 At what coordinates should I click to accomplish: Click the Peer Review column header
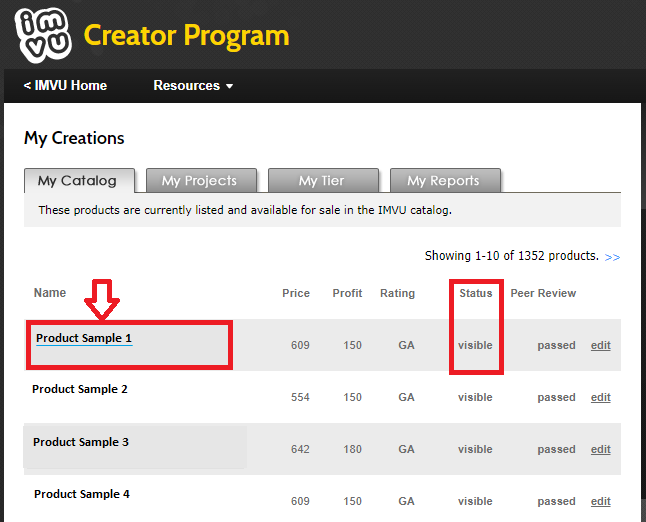pyautogui.click(x=543, y=293)
